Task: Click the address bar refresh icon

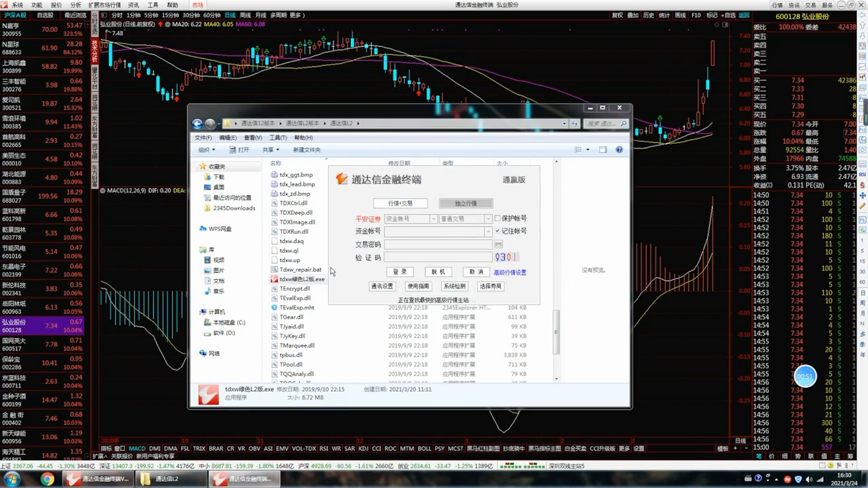Action: 574,123
